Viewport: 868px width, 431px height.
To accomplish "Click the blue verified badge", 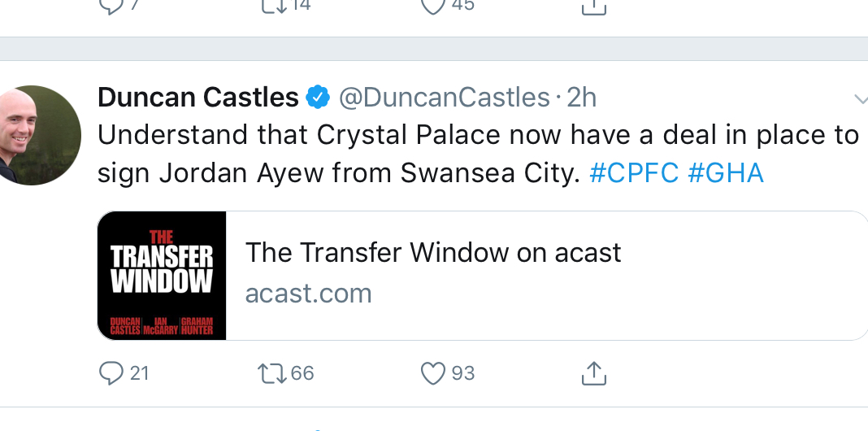I will click(317, 98).
